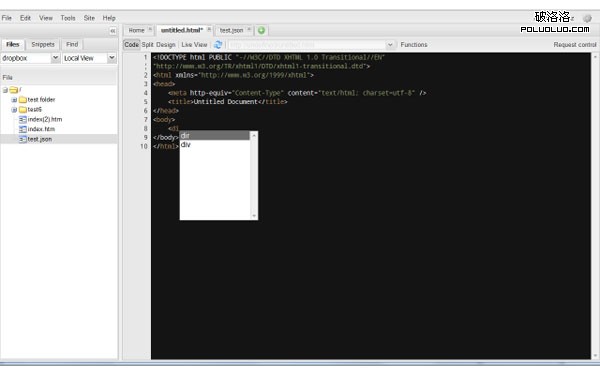Click the blue refresh Live View icon
The height and width of the screenshot is (375, 600).
click(218, 45)
